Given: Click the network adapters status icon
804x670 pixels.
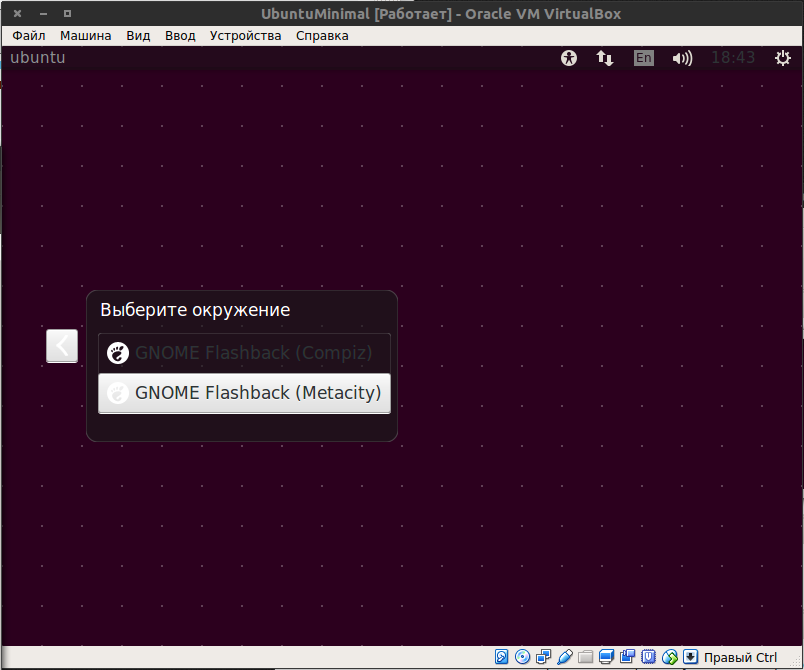Looking at the screenshot, I should 543,657.
